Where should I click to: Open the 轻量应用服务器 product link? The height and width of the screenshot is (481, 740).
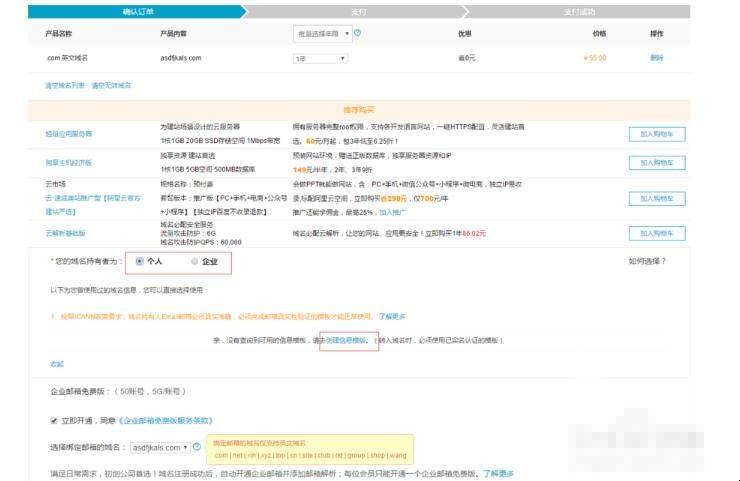[x=68, y=134]
